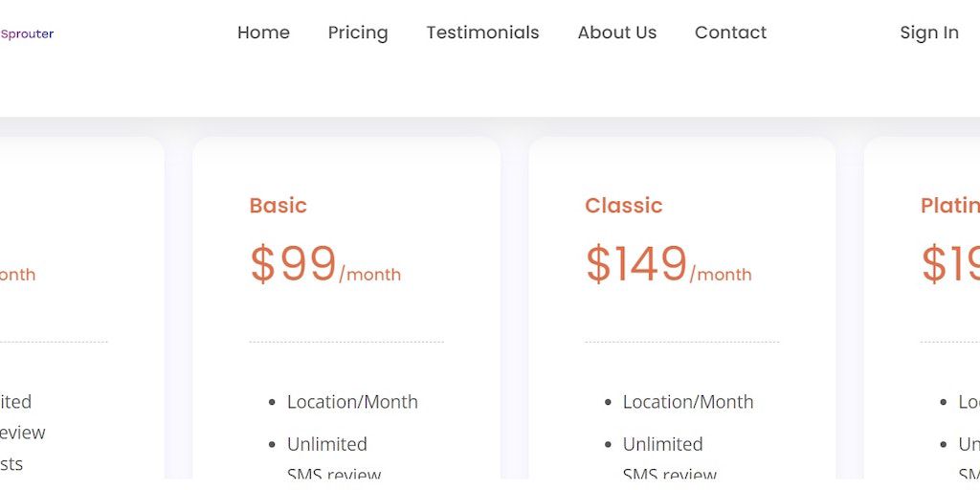Click the dotted divider in the Basic card
The image size is (980, 490).
pyautogui.click(x=346, y=342)
